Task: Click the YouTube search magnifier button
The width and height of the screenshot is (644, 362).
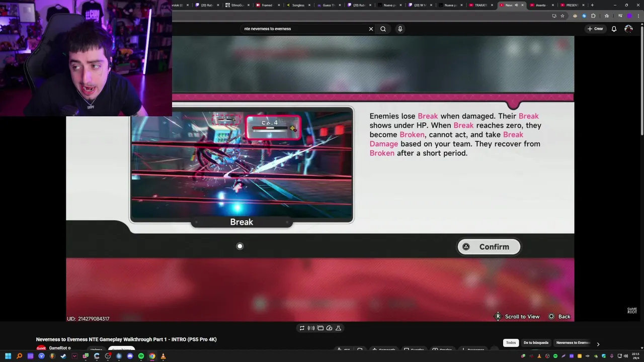Action: (383, 29)
